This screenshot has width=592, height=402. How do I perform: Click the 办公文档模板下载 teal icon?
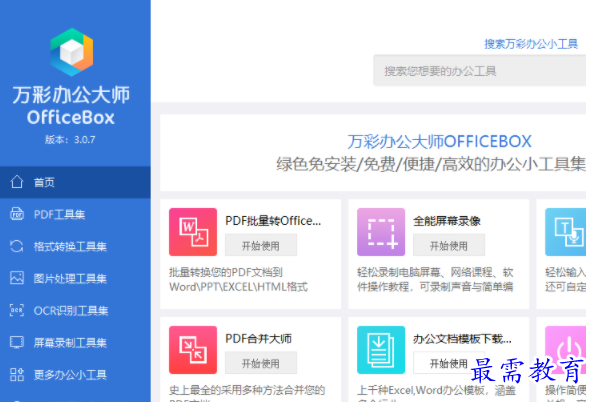[381, 350]
